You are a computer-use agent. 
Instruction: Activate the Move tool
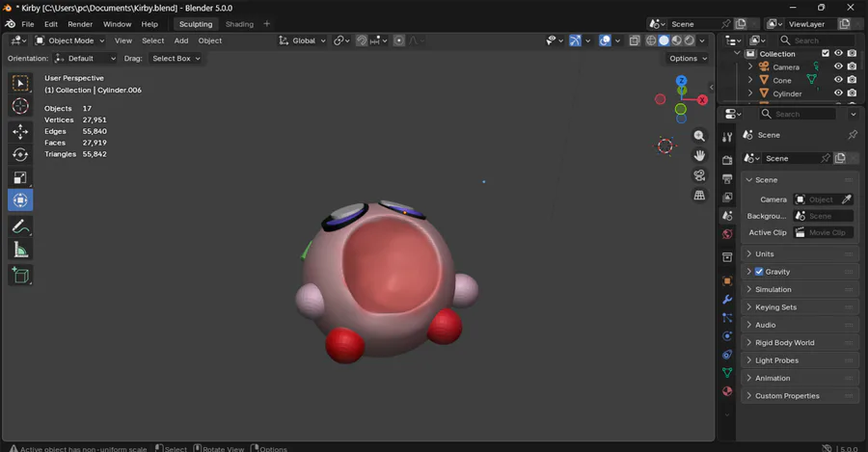pyautogui.click(x=20, y=132)
